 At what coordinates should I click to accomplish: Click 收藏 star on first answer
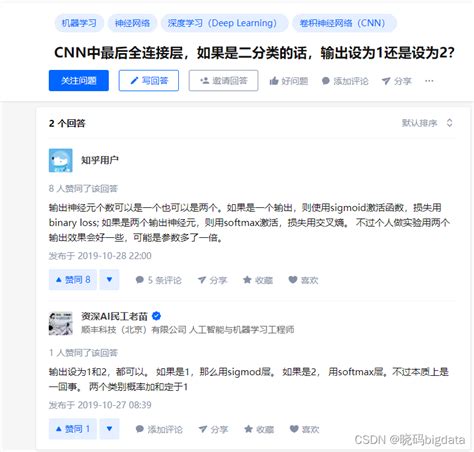pos(247,280)
